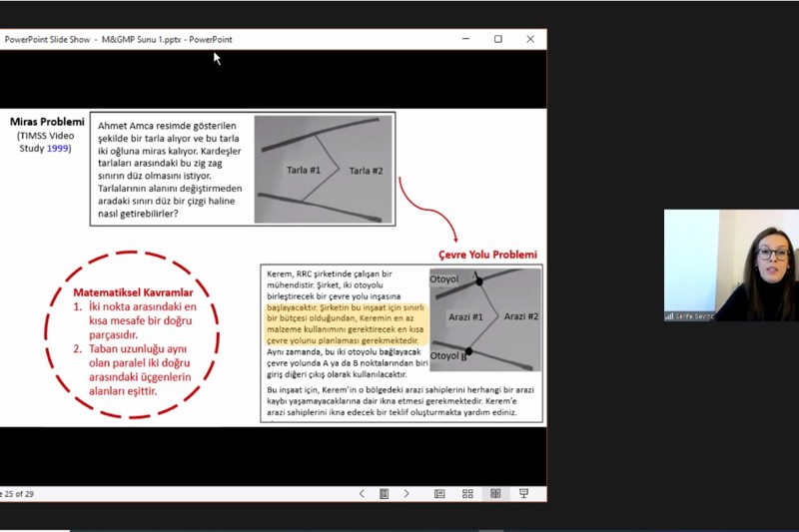The width and height of the screenshot is (799, 532).
Task: Click the 'Çevre Yolu Problemi' red heading
Action: pyautogui.click(x=487, y=255)
